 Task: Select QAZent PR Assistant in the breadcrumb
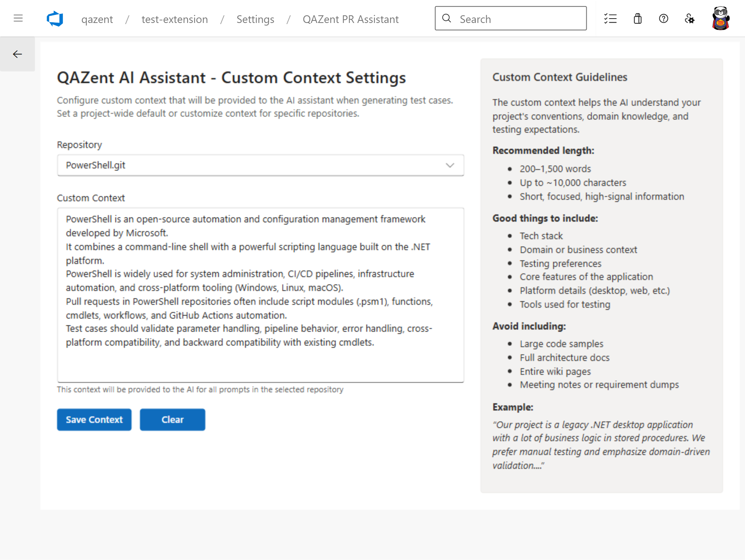click(350, 19)
